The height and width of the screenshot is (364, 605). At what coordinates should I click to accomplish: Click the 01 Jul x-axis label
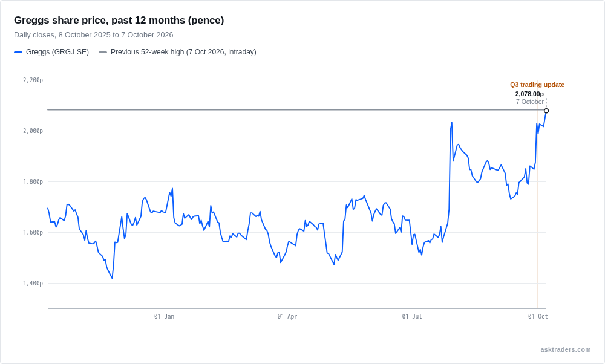(x=411, y=317)
